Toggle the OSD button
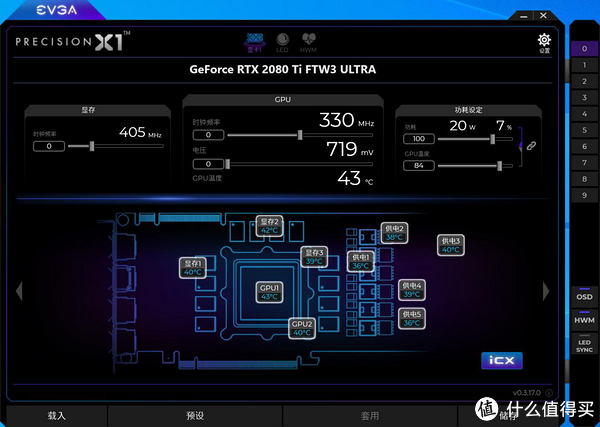 pyautogui.click(x=584, y=297)
